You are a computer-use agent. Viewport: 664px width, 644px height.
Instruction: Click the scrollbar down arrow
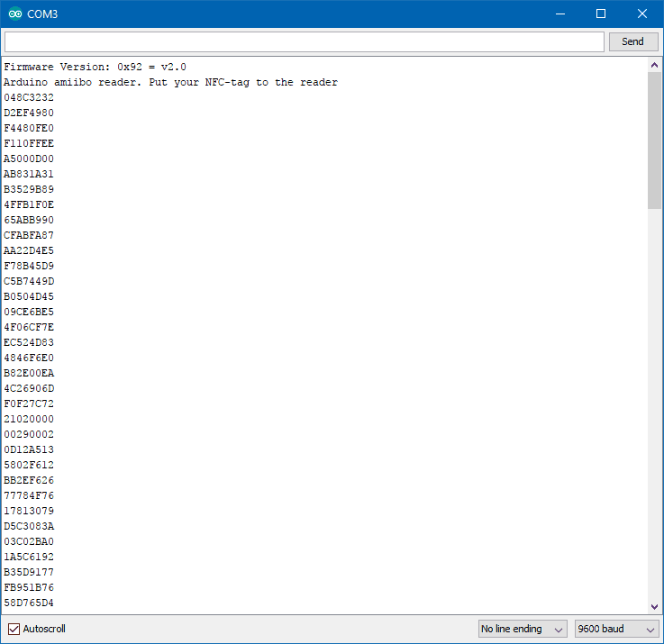pyautogui.click(x=654, y=606)
